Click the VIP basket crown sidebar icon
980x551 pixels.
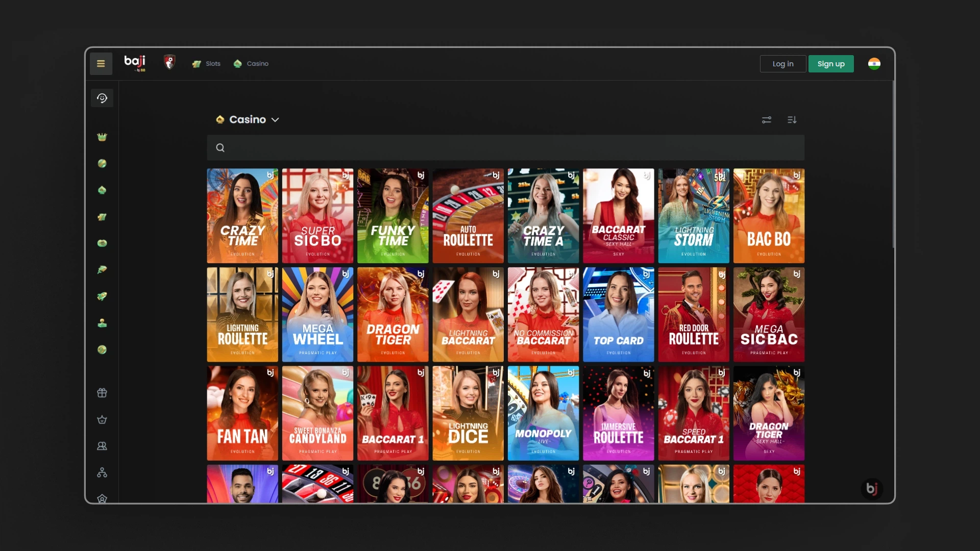pyautogui.click(x=102, y=419)
